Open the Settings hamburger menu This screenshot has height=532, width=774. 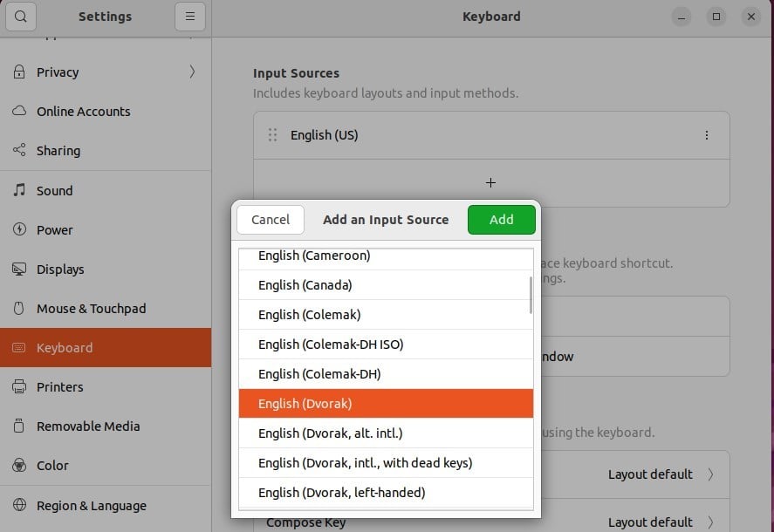point(190,17)
